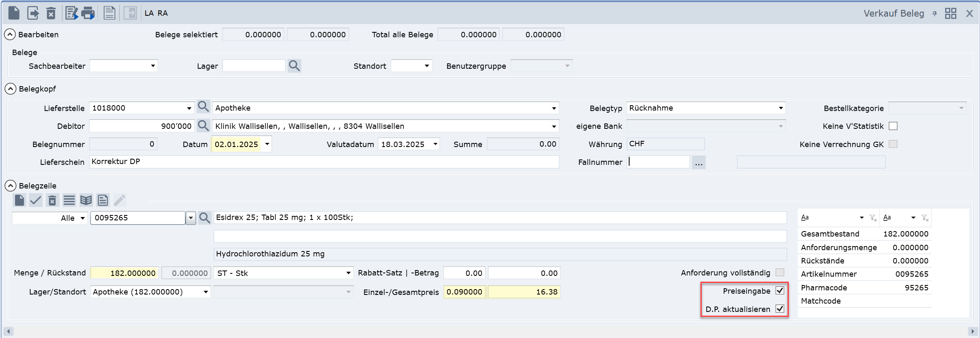Image resolution: width=980 pixels, height=338 pixels.
Task: Click the top toolbar trash delete icon
Action: [x=51, y=13]
